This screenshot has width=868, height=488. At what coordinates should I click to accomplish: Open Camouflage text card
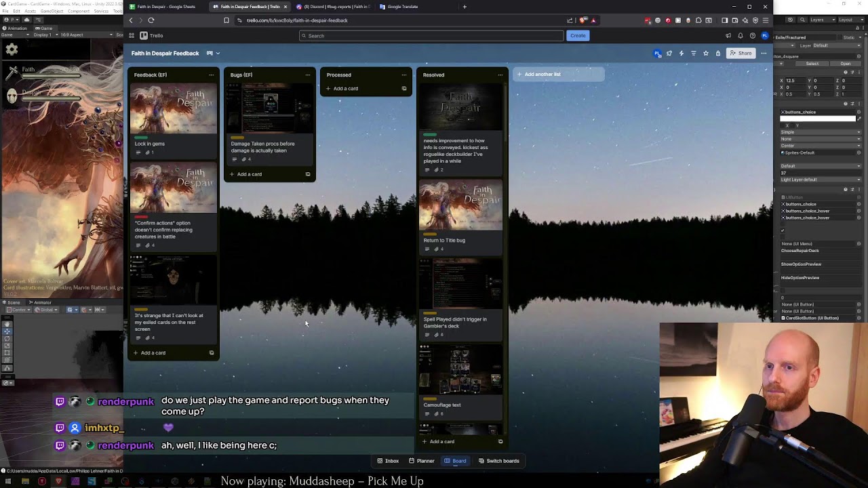461,382
